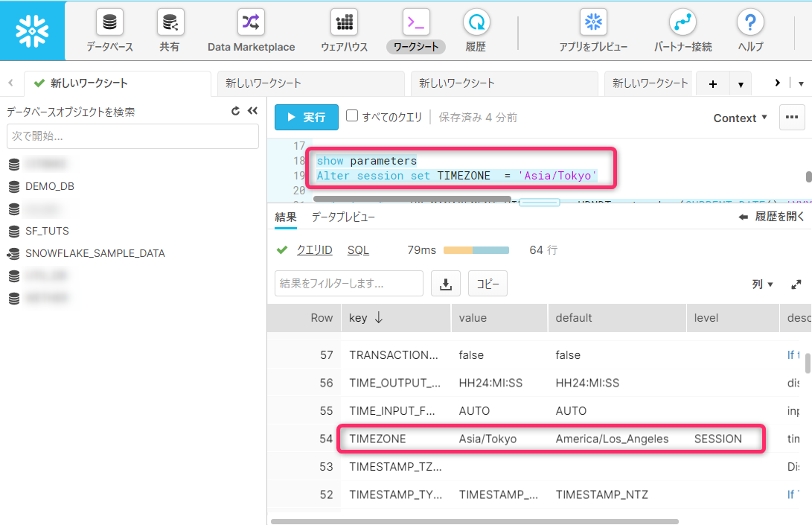Click the TIMESTAMP_TZ... key cell in row 53
This screenshot has height=525, width=812.
pyautogui.click(x=395, y=467)
